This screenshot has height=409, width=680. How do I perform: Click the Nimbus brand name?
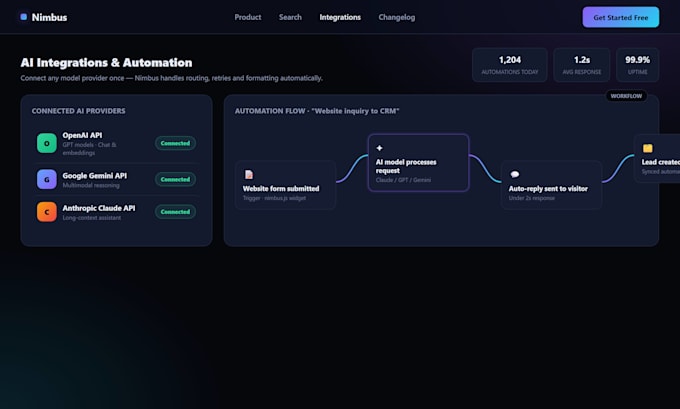point(49,17)
